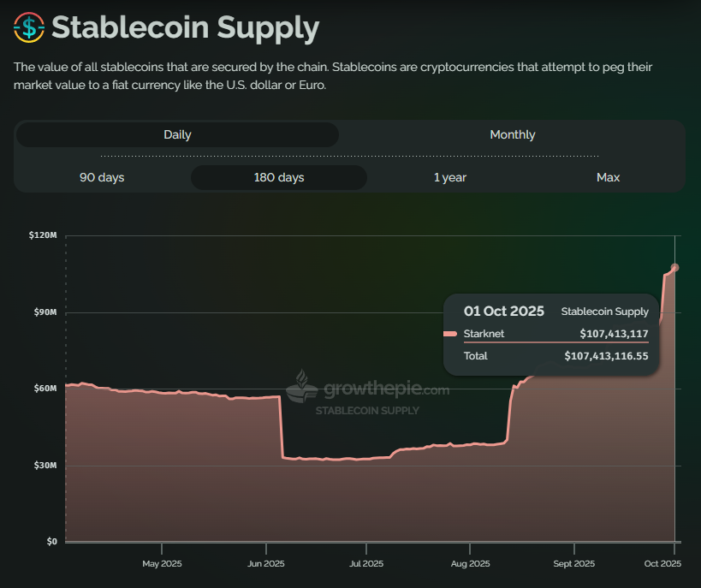
Task: Click the Aug 2025 axis label
Action: tap(470, 564)
